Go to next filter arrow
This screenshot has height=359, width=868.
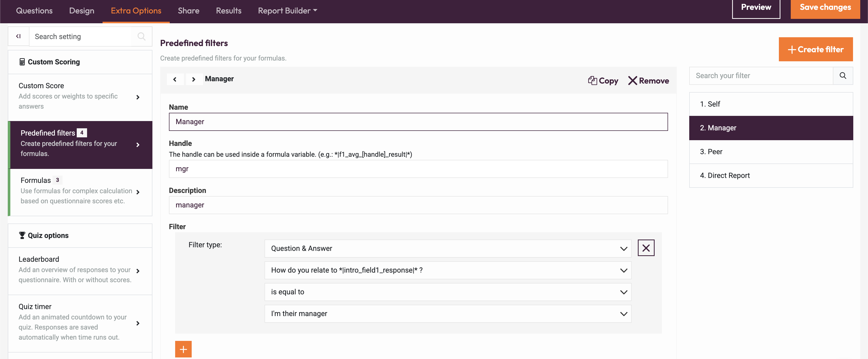pyautogui.click(x=193, y=79)
